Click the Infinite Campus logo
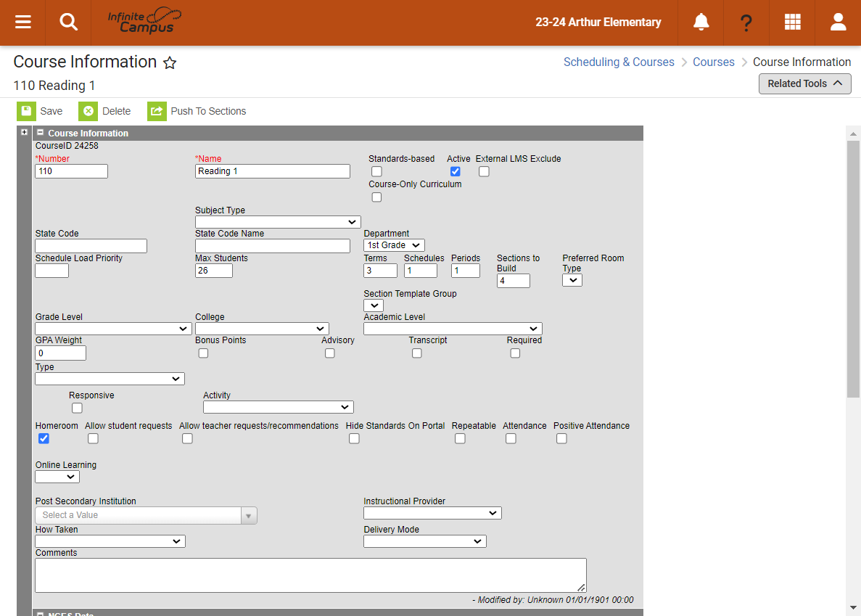Viewport: 861px width, 616px height. [x=144, y=21]
